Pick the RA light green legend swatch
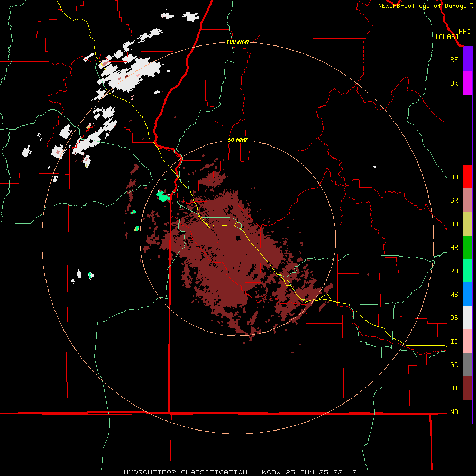The height and width of the screenshot is (476, 476). (x=467, y=271)
